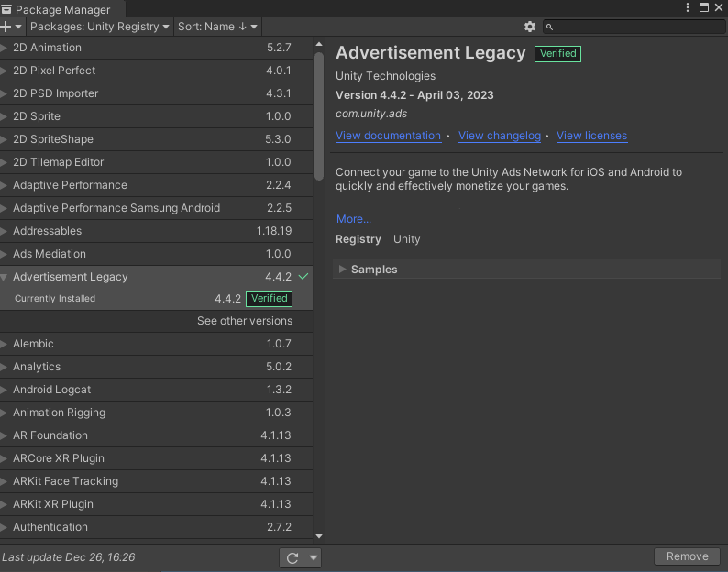Select the Analytics package
Screen dimensions: 728x572
(156, 367)
